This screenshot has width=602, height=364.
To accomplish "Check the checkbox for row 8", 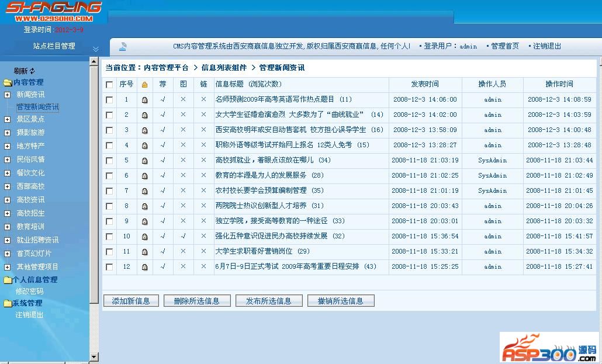I will coord(109,206).
